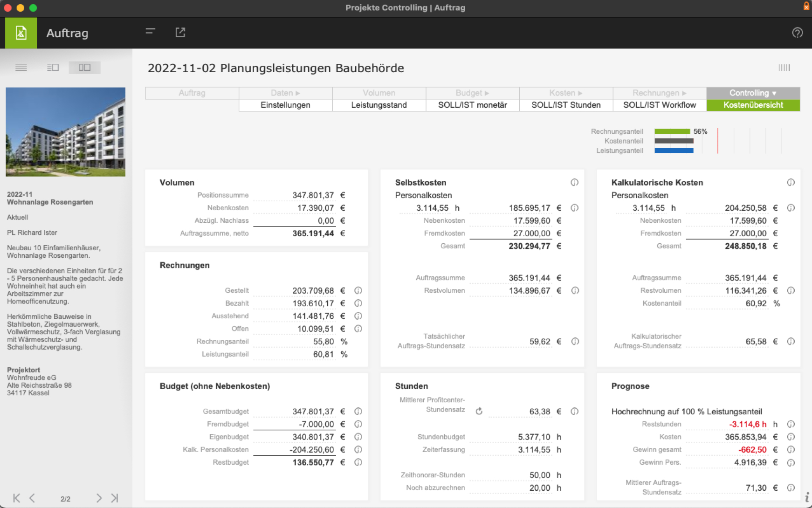Jump to last record

(x=115, y=498)
